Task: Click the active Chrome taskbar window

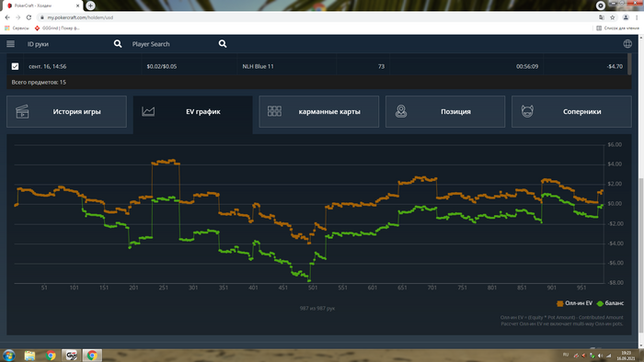Action: [x=92, y=355]
